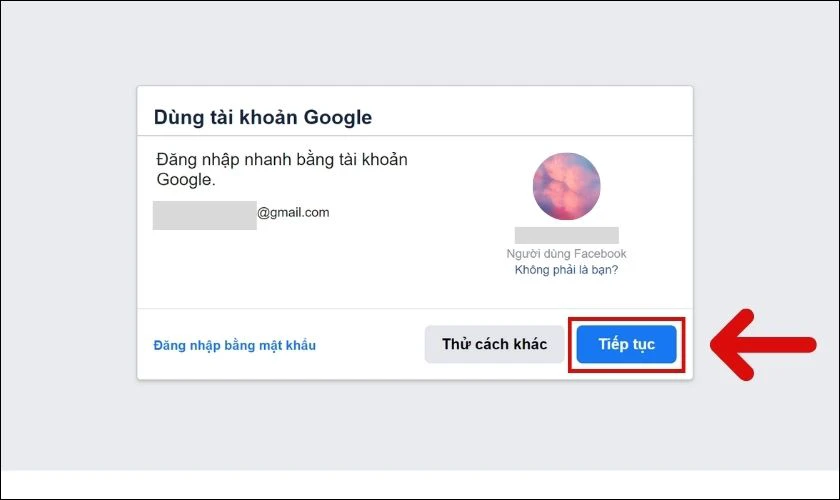This screenshot has height=500, width=840.
Task: Choose the Thử cách khác button
Action: [x=494, y=344]
